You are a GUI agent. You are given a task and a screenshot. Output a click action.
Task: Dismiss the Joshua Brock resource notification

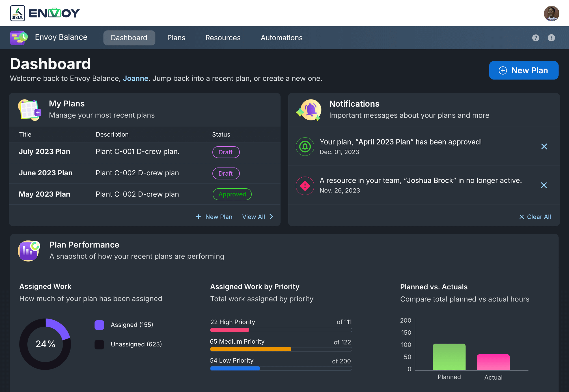544,185
